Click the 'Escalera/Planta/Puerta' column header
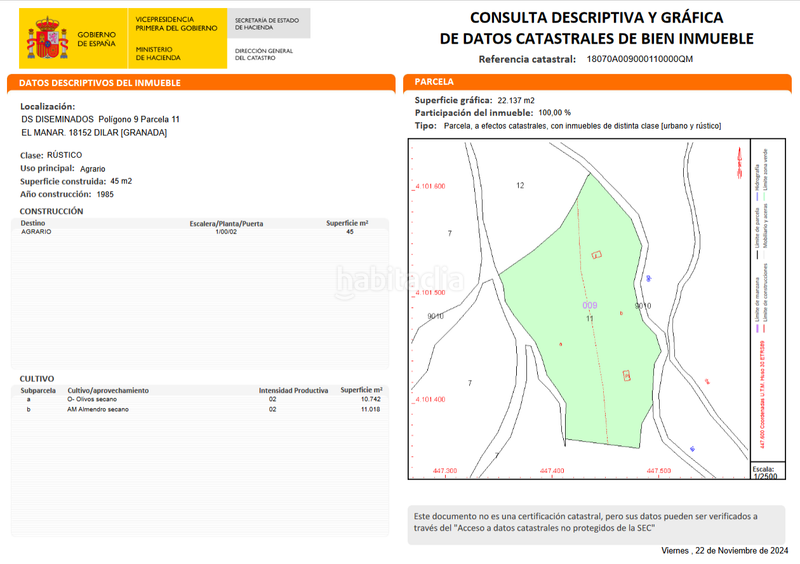This screenshot has height=564, width=800. coord(226,224)
